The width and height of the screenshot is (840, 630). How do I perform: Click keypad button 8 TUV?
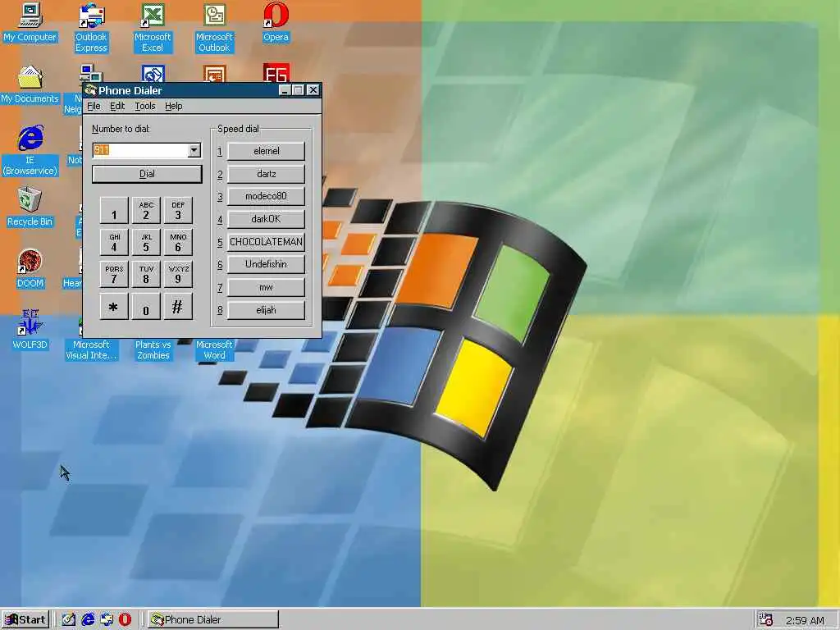point(146,274)
